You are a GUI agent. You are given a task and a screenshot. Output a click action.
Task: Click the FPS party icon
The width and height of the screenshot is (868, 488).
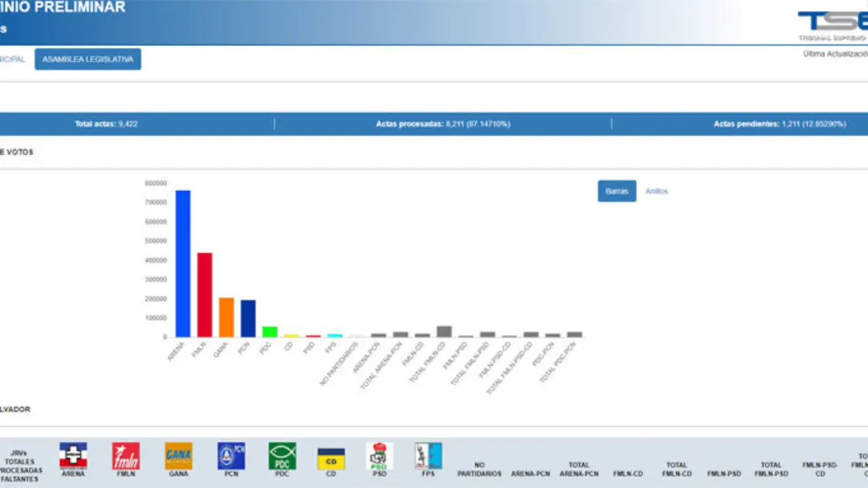428,456
